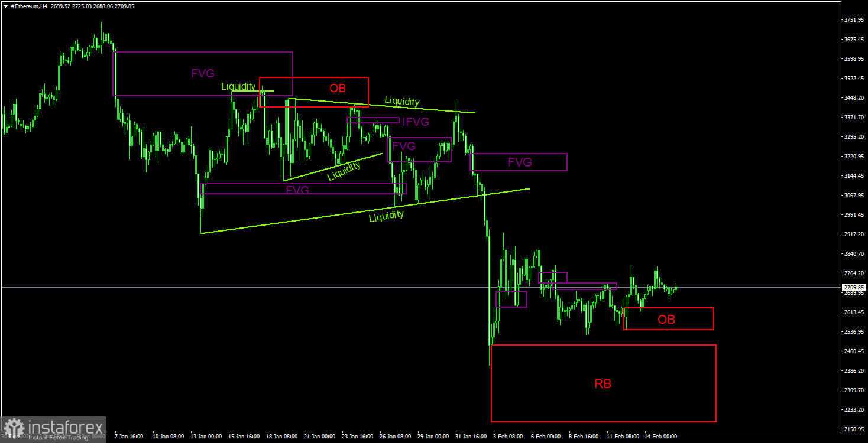Click the 10 Jan 08:00 time label

169,437
